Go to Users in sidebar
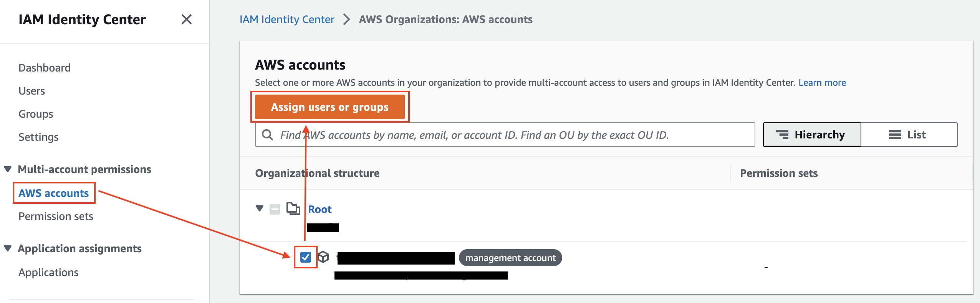 (32, 91)
